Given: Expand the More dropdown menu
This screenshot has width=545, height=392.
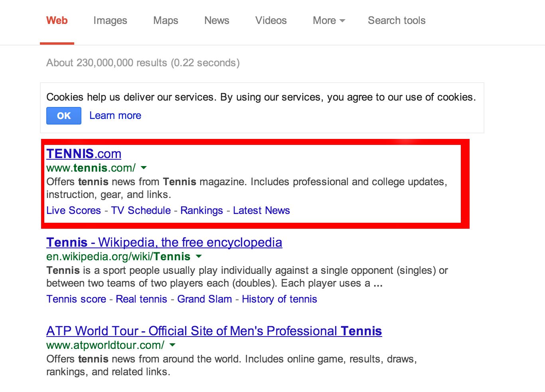Looking at the screenshot, I should click(329, 21).
